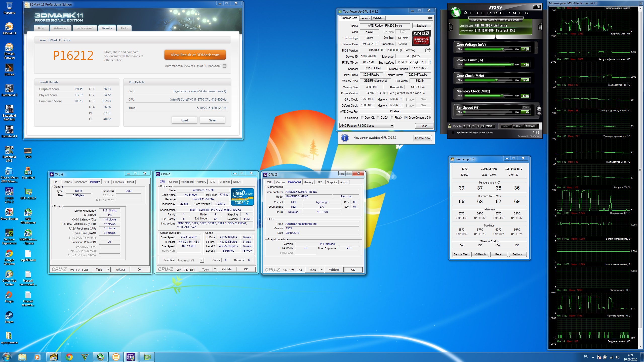Viewport: 644px width, 362px height.
Task: Toggle apply overclocking at system startup
Action: (453, 132)
